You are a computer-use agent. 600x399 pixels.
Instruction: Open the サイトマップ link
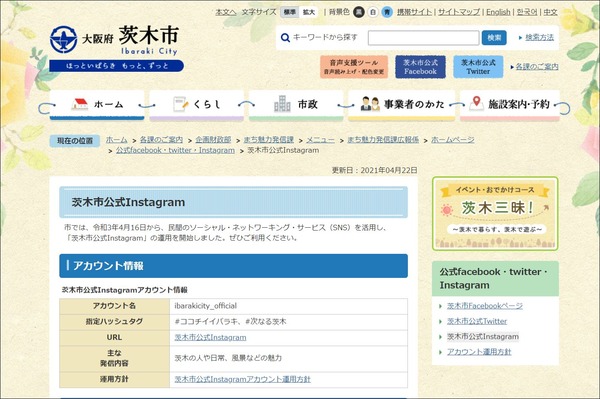click(459, 12)
